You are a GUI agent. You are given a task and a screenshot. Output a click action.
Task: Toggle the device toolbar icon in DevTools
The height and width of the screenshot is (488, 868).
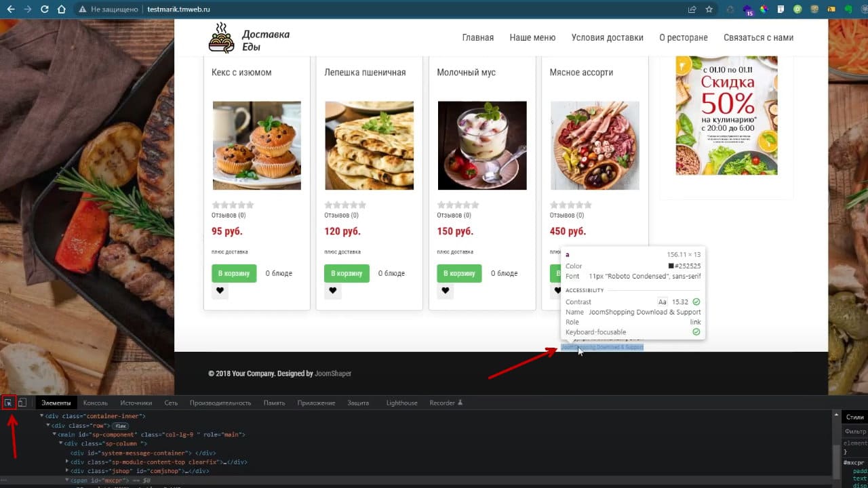click(22, 403)
